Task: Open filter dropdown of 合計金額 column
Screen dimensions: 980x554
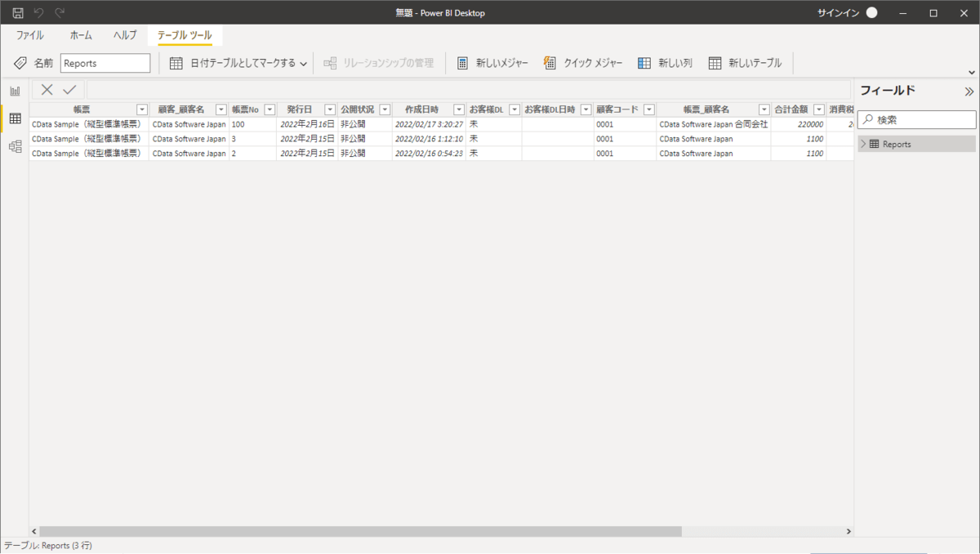Action: (x=818, y=109)
